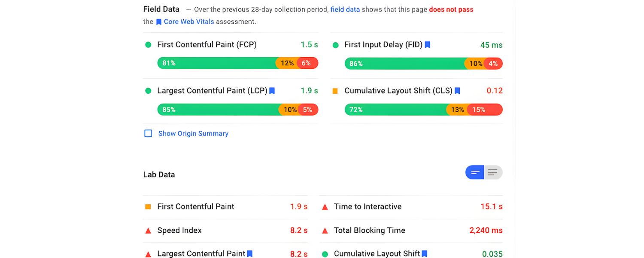Click the Show Origin Summary label
The width and height of the screenshot is (644, 258).
193,133
